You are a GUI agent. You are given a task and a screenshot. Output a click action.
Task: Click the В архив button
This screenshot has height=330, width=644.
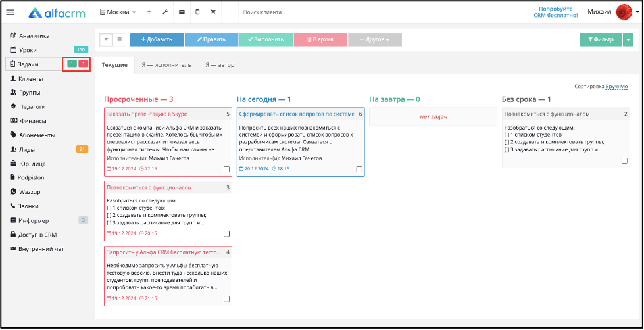click(320, 40)
